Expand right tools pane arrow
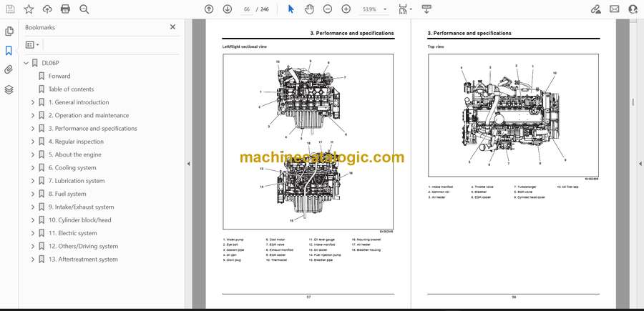The image size is (644, 311). [x=640, y=164]
